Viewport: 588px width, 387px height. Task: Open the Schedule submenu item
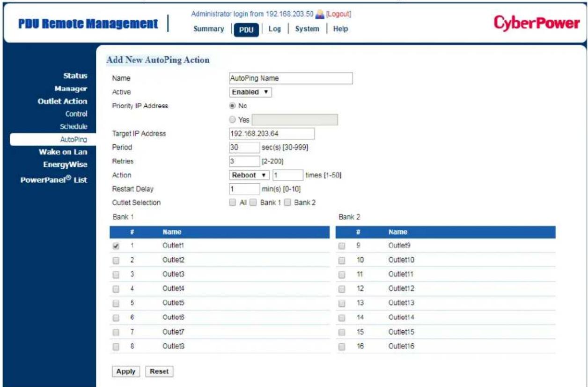75,127
